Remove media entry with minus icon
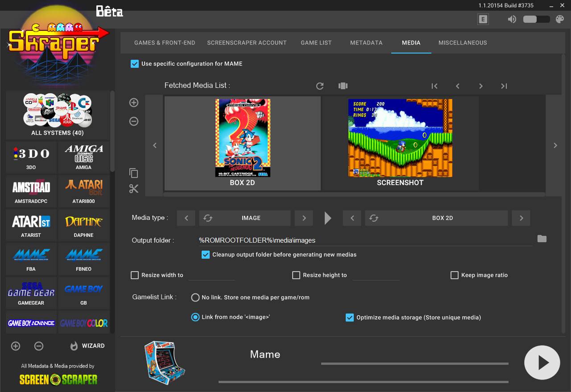571x392 pixels. (133, 121)
